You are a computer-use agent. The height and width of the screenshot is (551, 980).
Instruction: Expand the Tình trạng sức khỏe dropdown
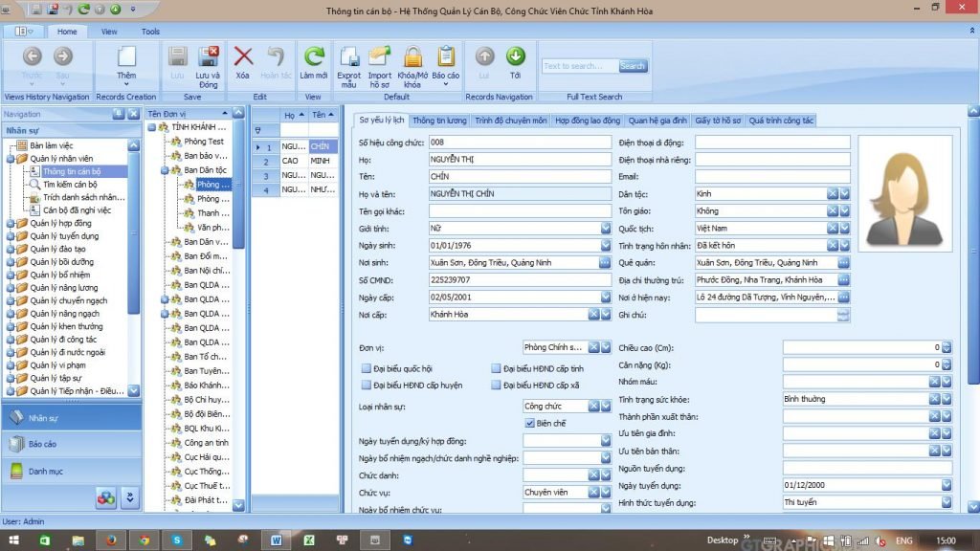(x=947, y=399)
